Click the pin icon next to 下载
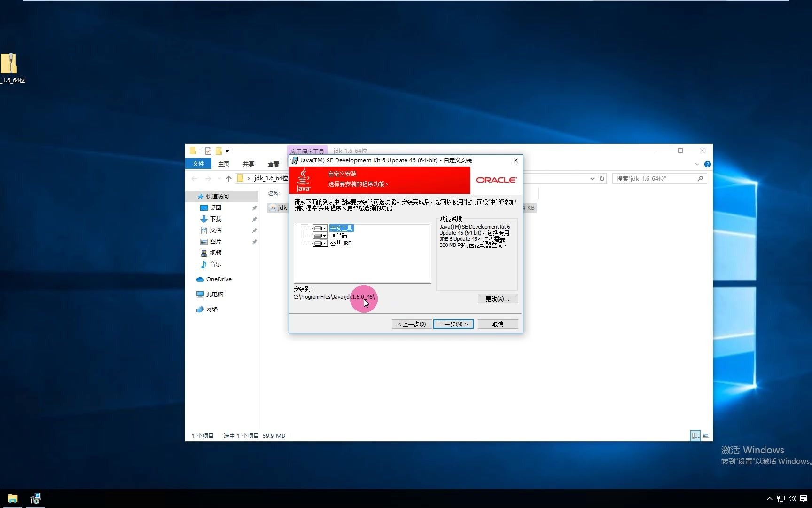The image size is (812, 508). [254, 219]
